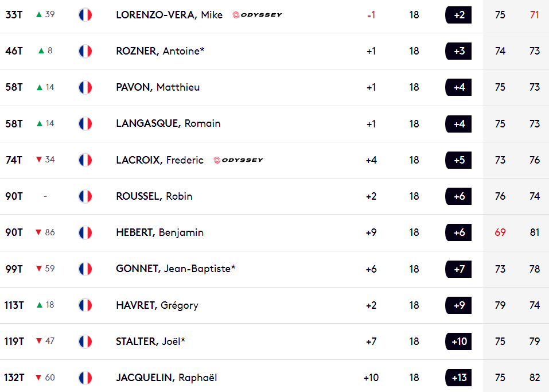Viewport: 549px width, 392px height.
Task: Select the HAVRET, Grégory row name
Action: (x=157, y=305)
